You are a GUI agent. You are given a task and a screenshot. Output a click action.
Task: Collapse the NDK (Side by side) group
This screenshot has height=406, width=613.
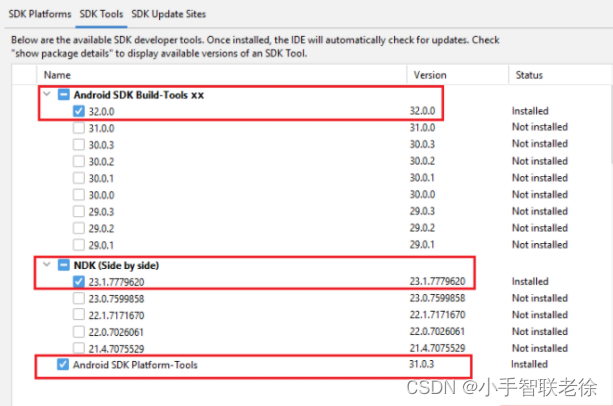click(x=47, y=265)
